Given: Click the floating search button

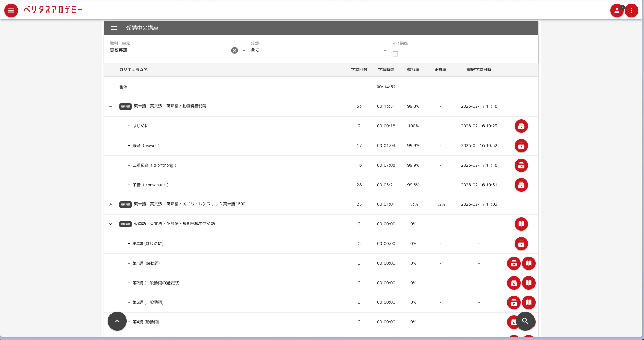Looking at the screenshot, I should click(525, 321).
